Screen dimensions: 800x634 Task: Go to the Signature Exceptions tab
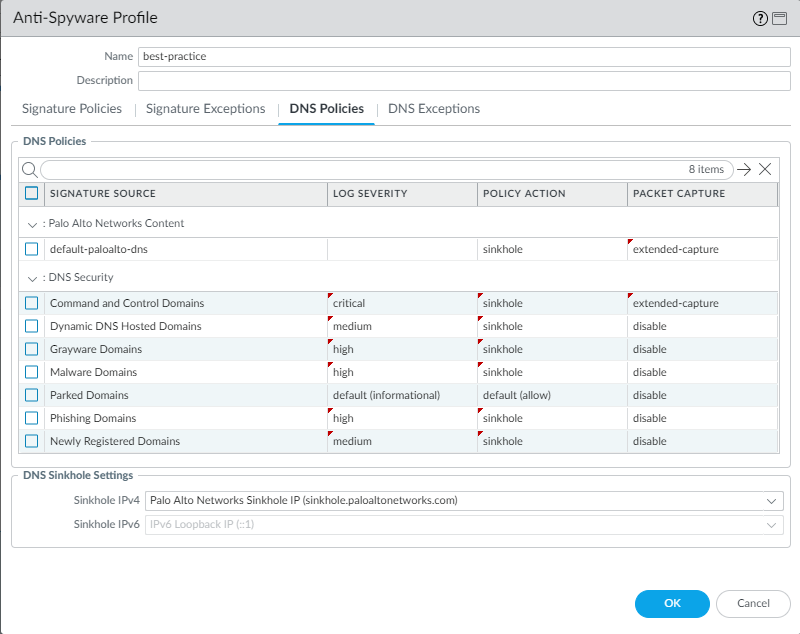click(205, 109)
